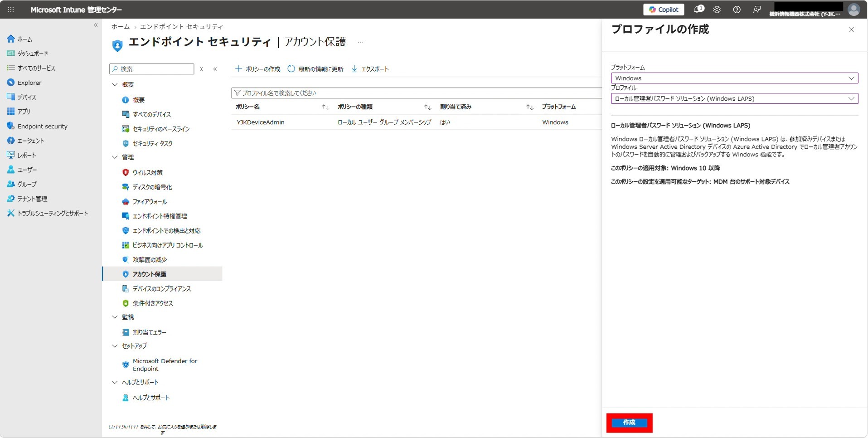868x438 pixels.
Task: Open ヘルプとサポート menu item
Action: click(x=151, y=398)
